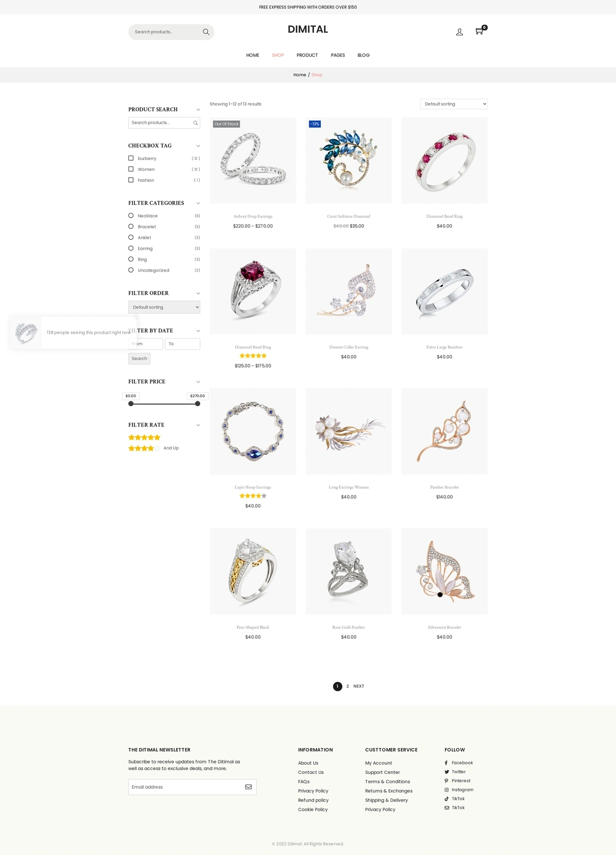Collapse the Filter Categories section

[x=198, y=203]
